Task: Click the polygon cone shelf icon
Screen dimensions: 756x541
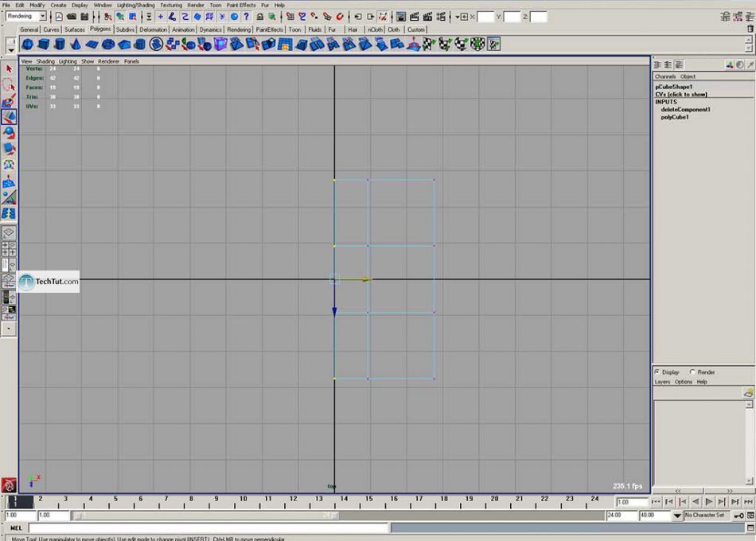Action: (x=76, y=45)
